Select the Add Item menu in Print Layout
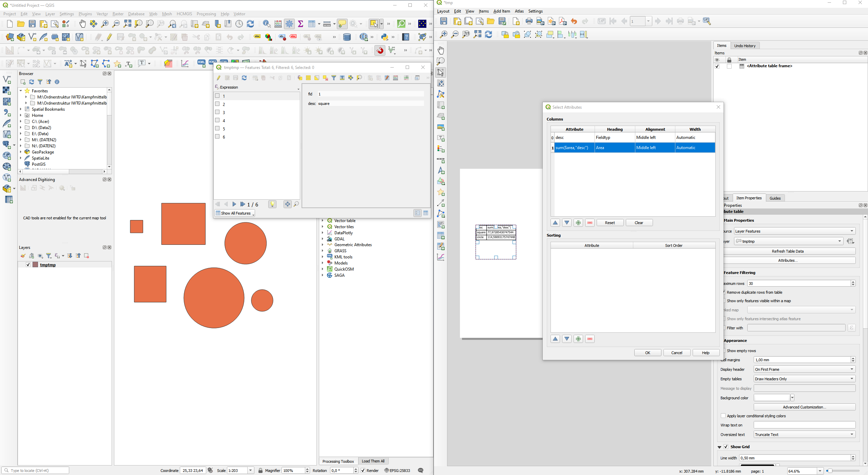The height and width of the screenshot is (475, 868). (x=501, y=12)
